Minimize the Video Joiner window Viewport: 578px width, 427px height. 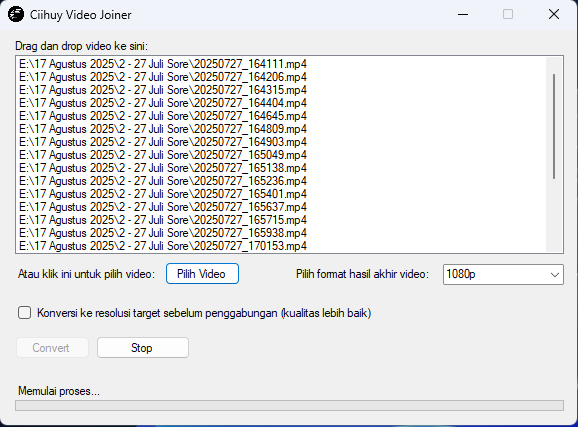click(x=463, y=15)
